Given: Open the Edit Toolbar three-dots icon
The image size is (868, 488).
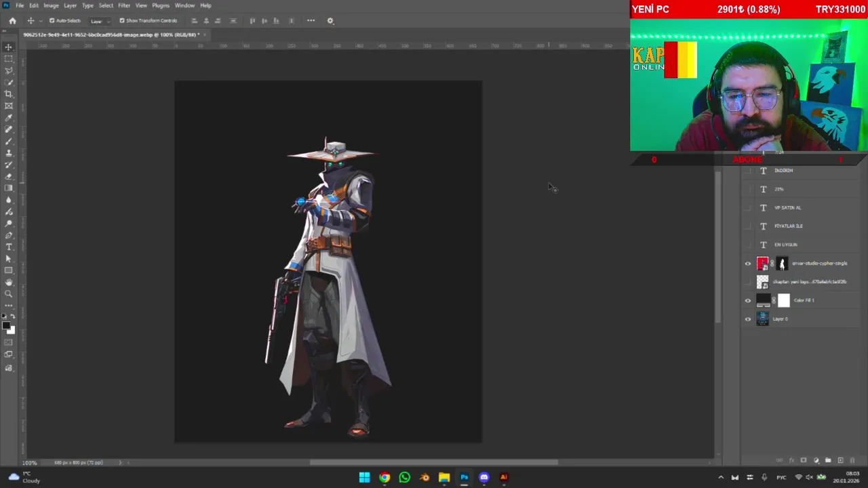Looking at the screenshot, I should [9, 306].
